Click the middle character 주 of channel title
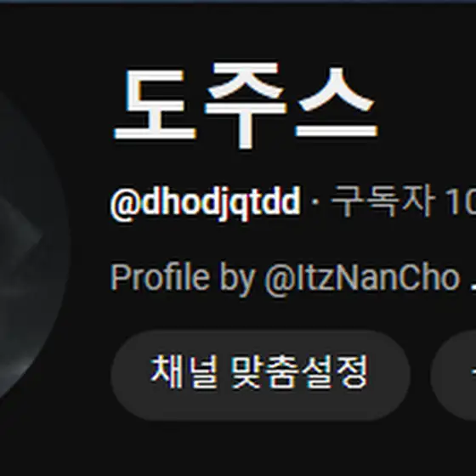This screenshot has height=476, width=476. pyautogui.click(x=246, y=105)
